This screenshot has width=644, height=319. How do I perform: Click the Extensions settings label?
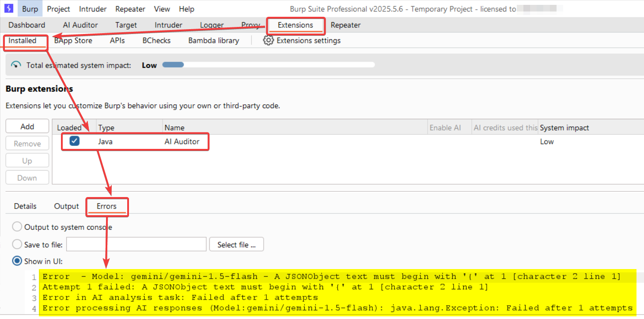(x=309, y=41)
